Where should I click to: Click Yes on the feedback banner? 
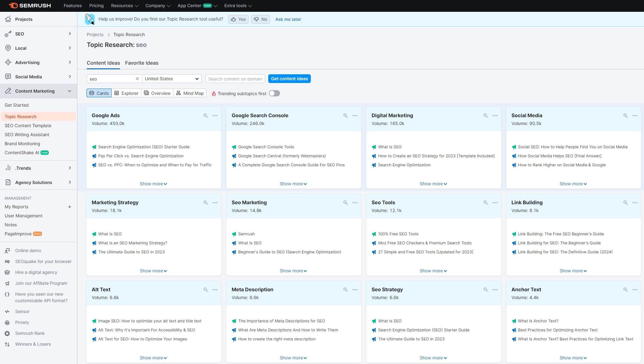pyautogui.click(x=238, y=19)
